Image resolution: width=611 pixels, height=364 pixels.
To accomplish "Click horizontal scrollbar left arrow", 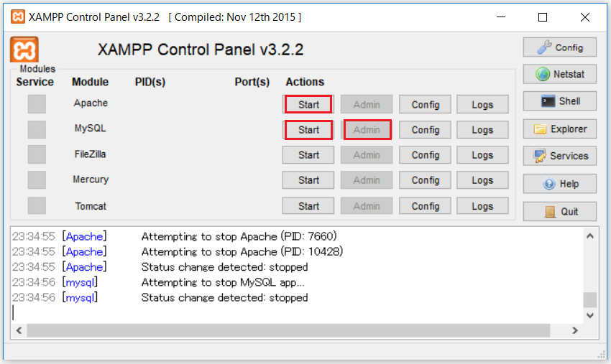I will pos(19,330).
